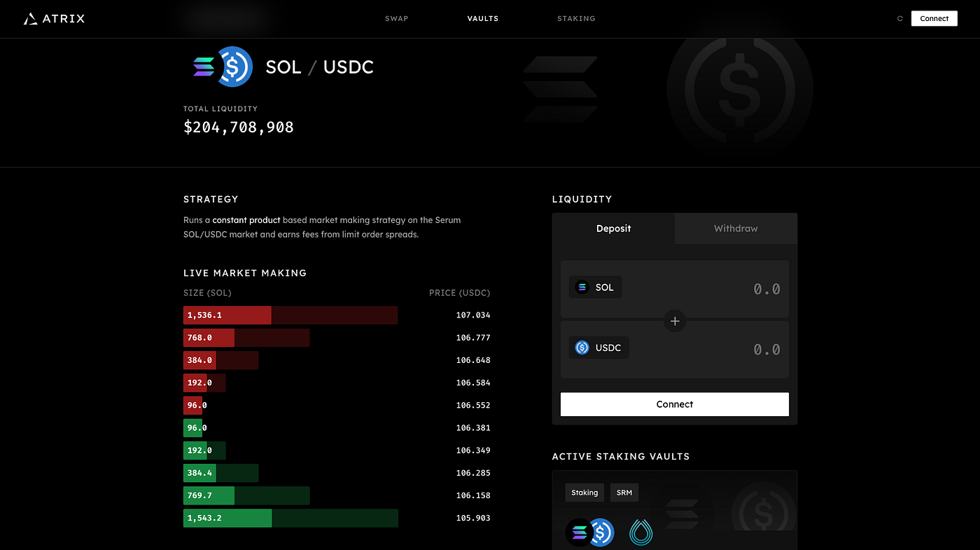Click the 384.4 green bid bar
Viewport: 980px width, 550px height.
click(x=221, y=473)
